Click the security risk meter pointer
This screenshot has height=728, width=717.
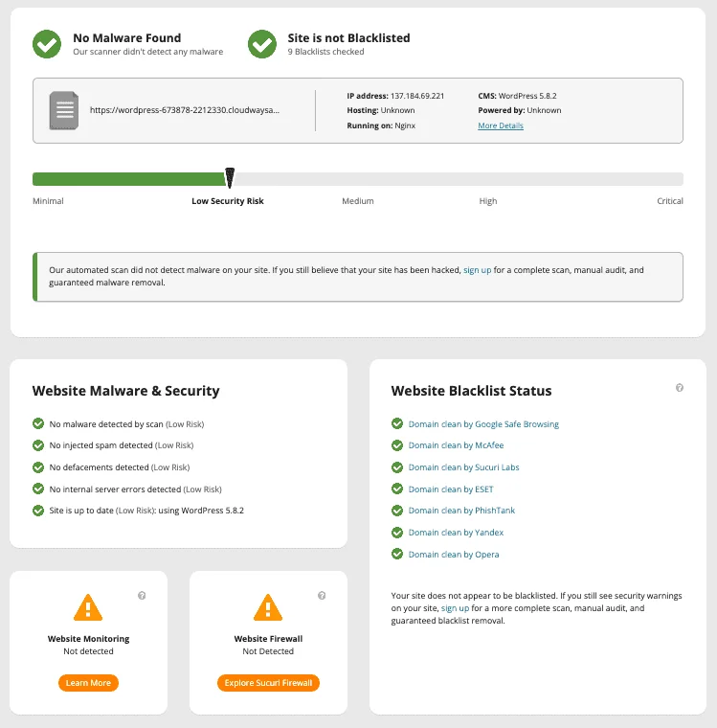tap(230, 178)
